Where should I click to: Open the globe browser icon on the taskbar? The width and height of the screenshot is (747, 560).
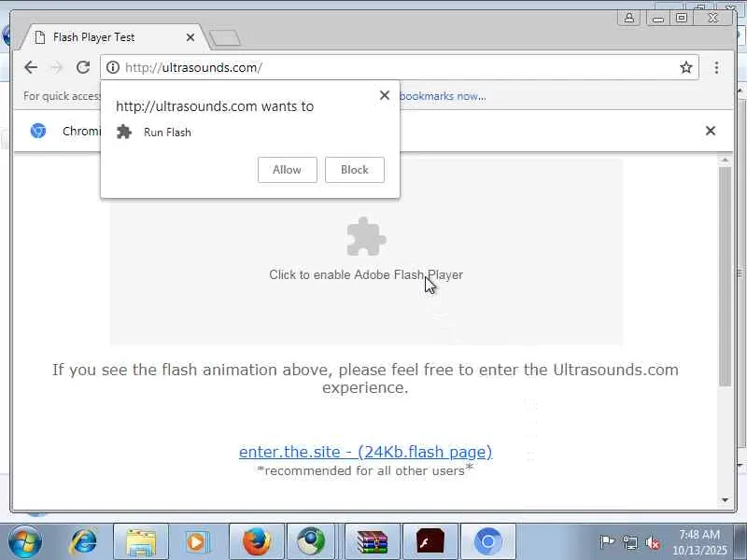point(312,542)
